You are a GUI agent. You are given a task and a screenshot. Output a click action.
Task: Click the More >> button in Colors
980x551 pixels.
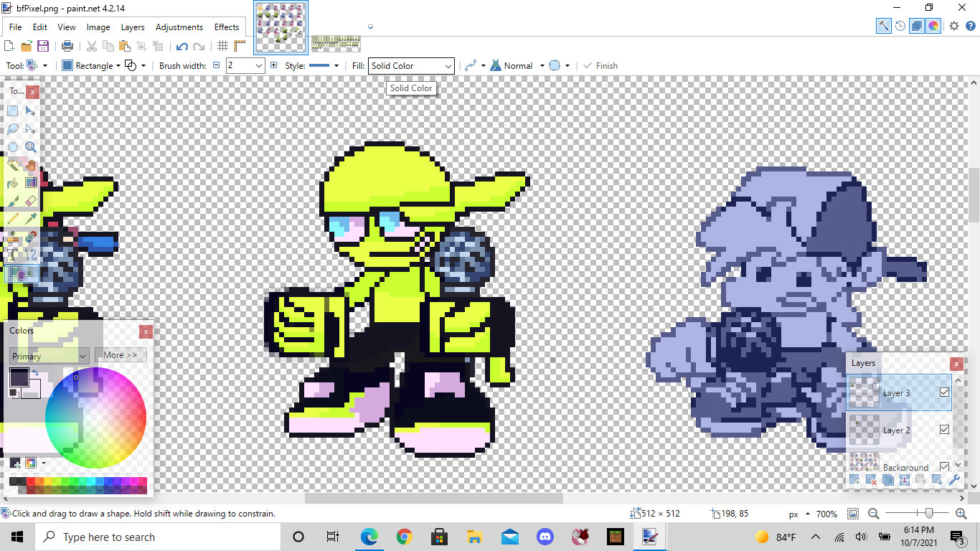[120, 355]
